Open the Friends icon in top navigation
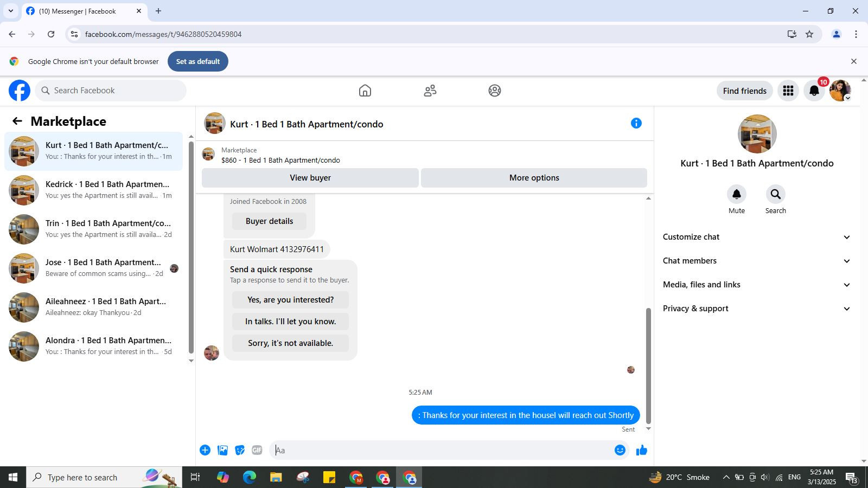Screen dimensions: 868x488 coord(430,91)
